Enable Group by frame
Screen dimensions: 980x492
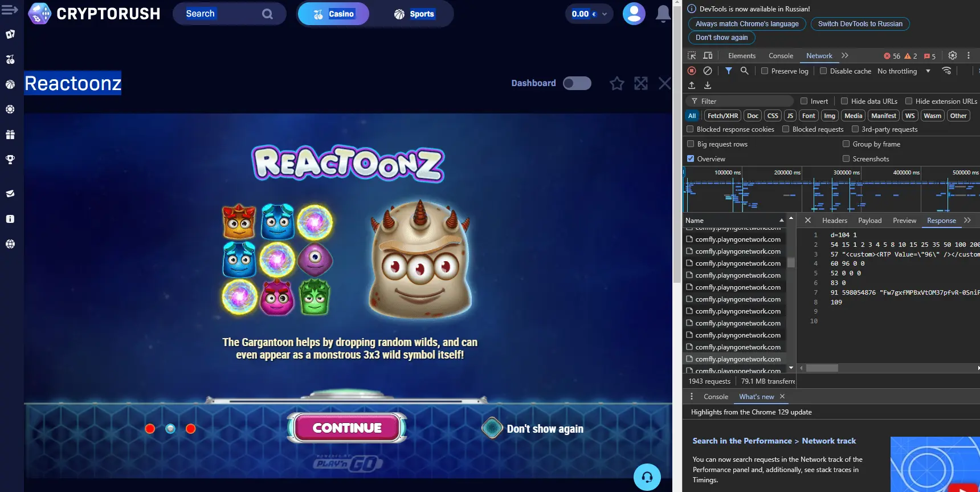coord(846,144)
